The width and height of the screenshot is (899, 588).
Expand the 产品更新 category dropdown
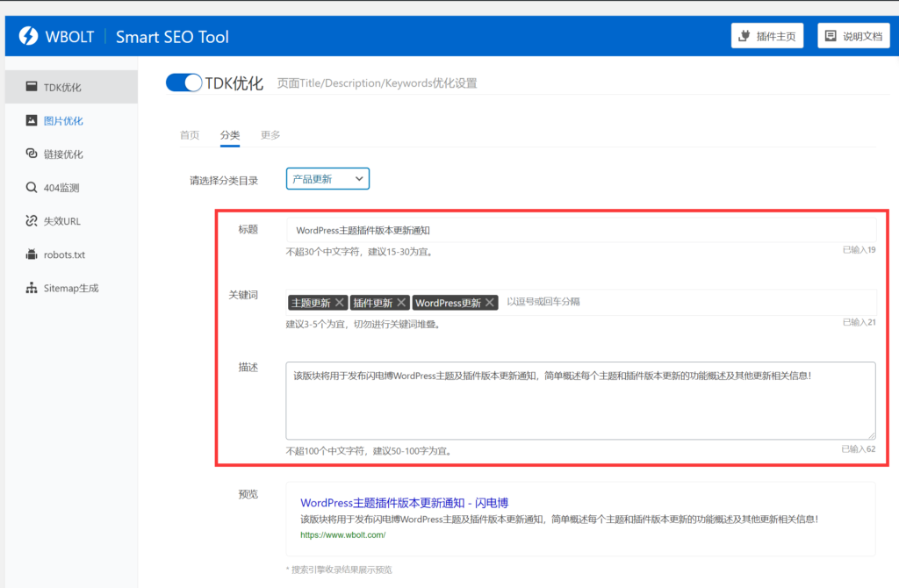tap(327, 179)
